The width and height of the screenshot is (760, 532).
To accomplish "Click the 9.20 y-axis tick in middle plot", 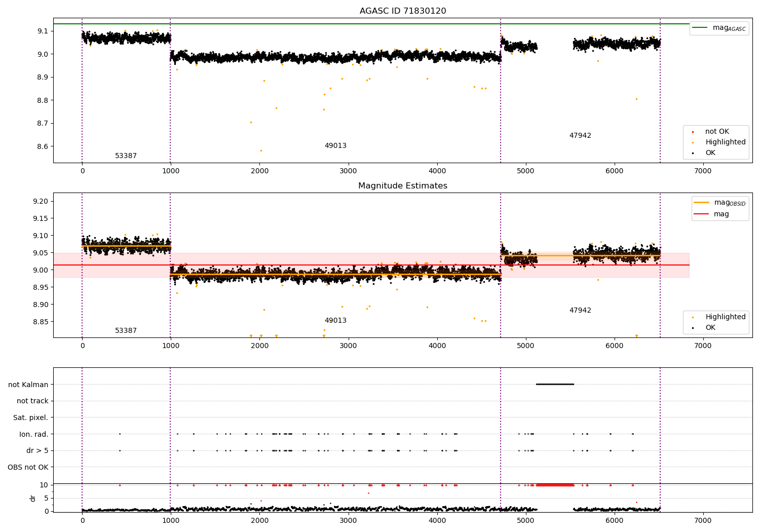I will click(x=41, y=202).
